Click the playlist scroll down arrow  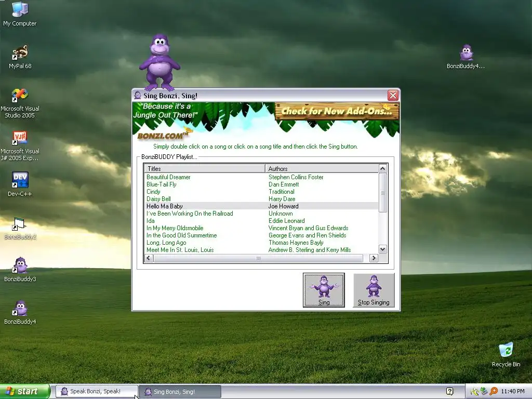[x=383, y=249]
